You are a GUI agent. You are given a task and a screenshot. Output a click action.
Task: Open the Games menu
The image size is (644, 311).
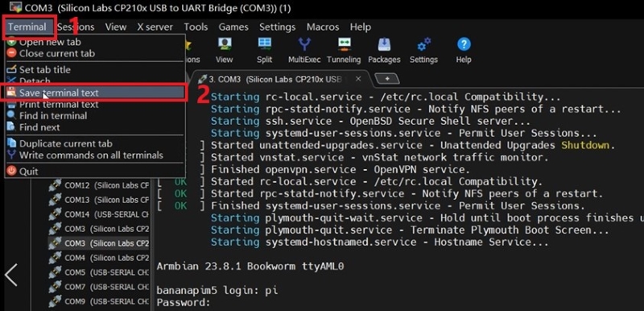[x=233, y=27]
